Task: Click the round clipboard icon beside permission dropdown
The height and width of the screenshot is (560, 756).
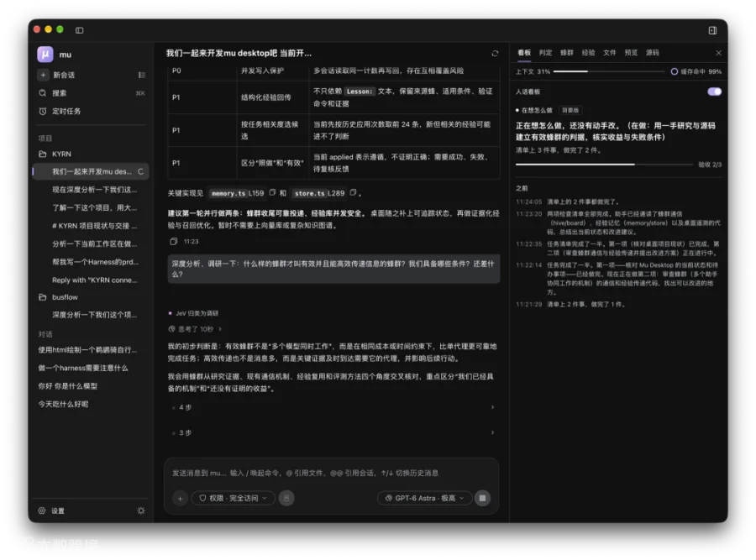Action: 286,498
